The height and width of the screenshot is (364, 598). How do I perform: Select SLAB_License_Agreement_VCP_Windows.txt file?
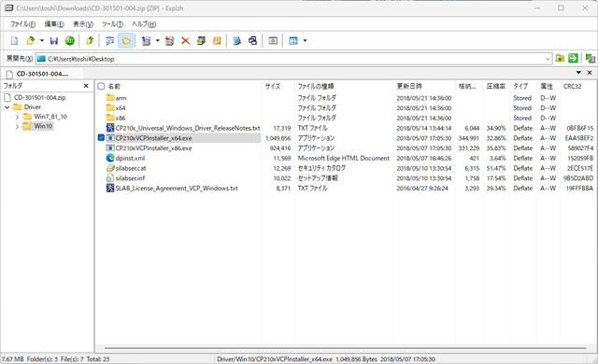177,189
